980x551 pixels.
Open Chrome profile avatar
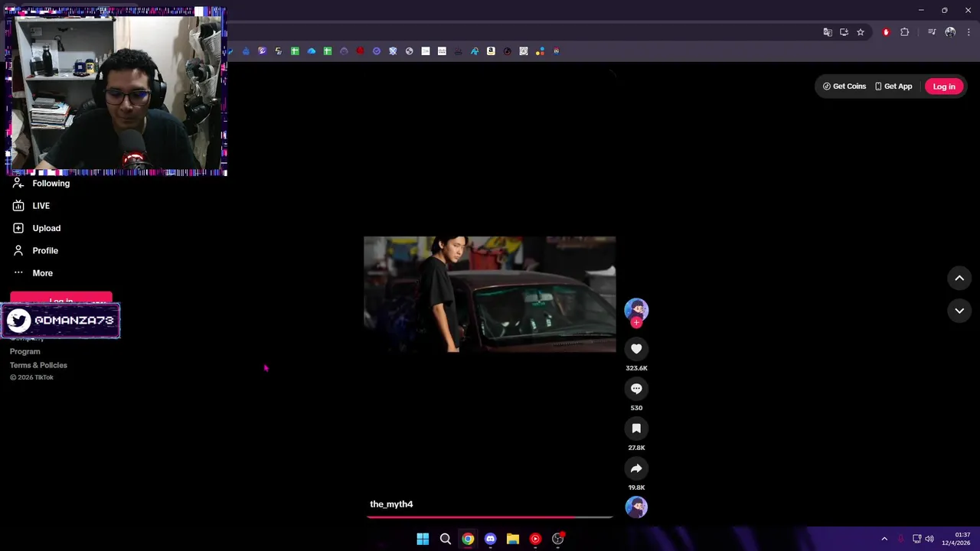(x=950, y=32)
